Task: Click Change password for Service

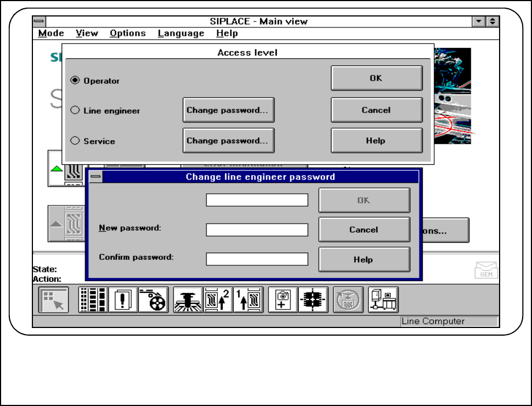Action: [228, 141]
